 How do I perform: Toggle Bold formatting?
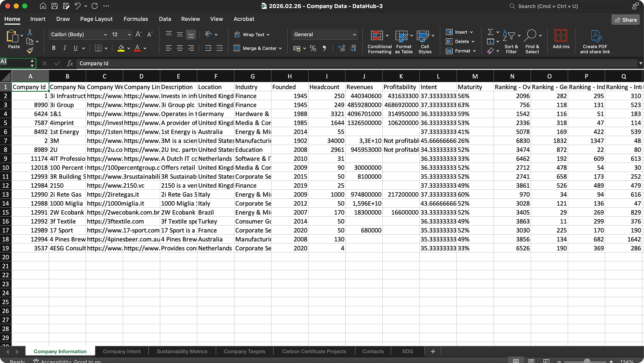[x=54, y=48]
